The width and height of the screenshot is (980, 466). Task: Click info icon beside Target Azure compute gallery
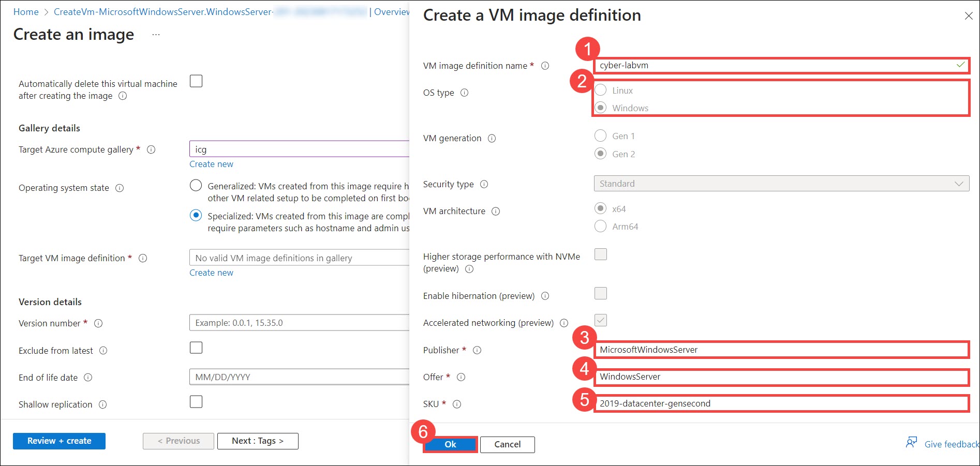[x=151, y=149]
